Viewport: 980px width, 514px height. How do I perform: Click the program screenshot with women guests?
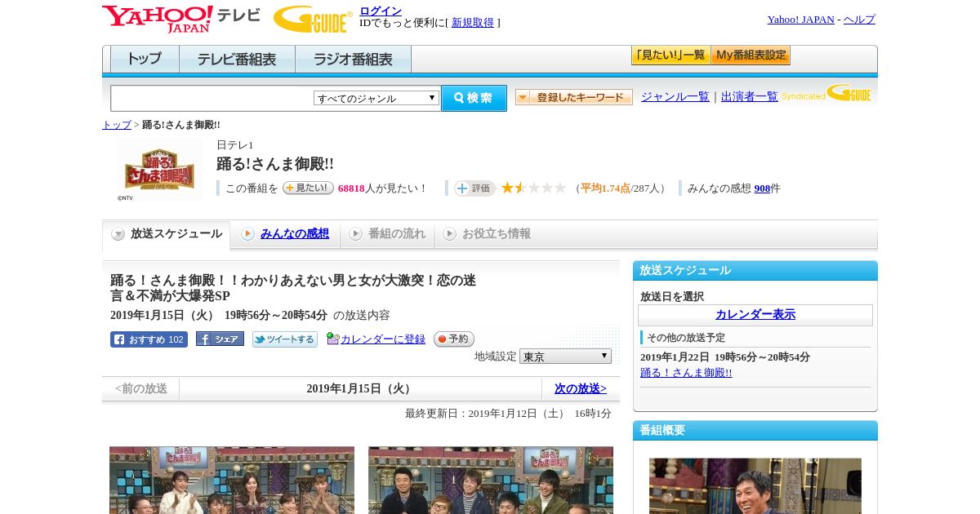pos(232,480)
